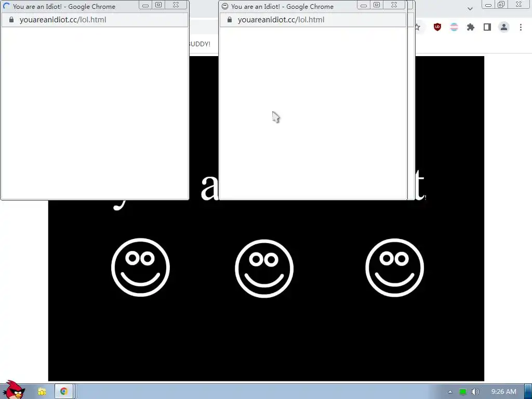Click smiley favicon of right popup title
532x399 pixels.
tap(224, 6)
